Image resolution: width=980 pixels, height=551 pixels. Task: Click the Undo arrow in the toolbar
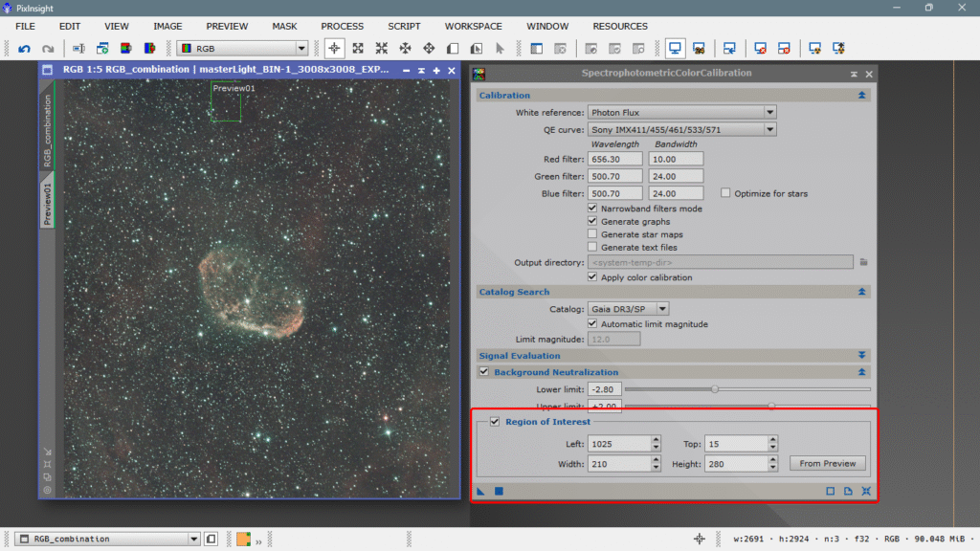pyautogui.click(x=25, y=48)
